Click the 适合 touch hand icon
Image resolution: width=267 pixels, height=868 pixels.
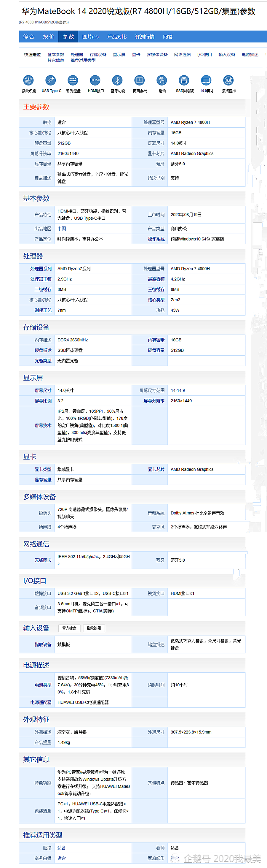tap(162, 80)
